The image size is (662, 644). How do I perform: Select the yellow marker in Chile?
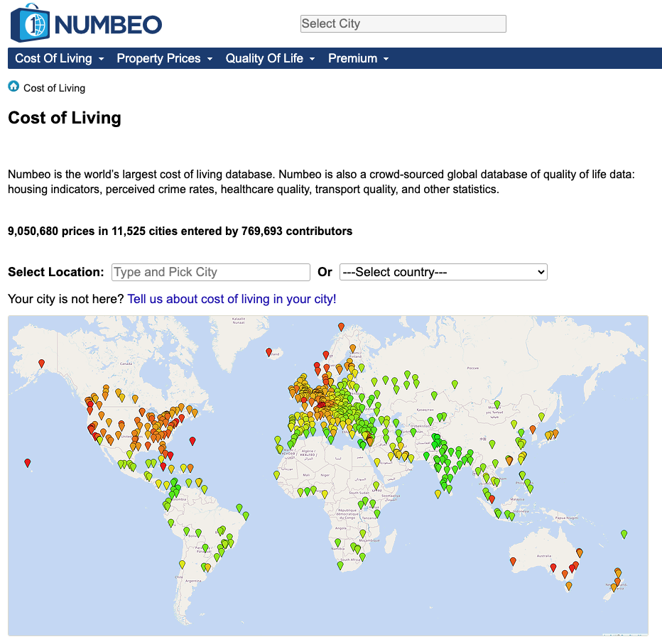(x=182, y=564)
